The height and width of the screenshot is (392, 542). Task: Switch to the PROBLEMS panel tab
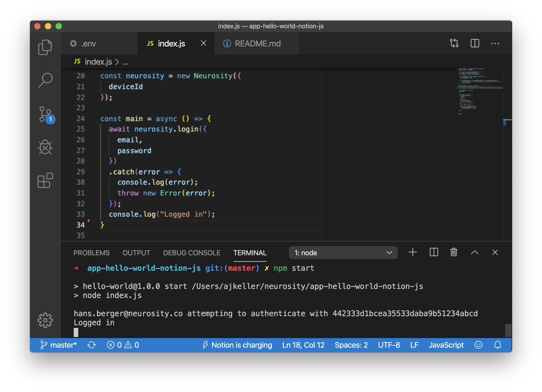point(91,253)
